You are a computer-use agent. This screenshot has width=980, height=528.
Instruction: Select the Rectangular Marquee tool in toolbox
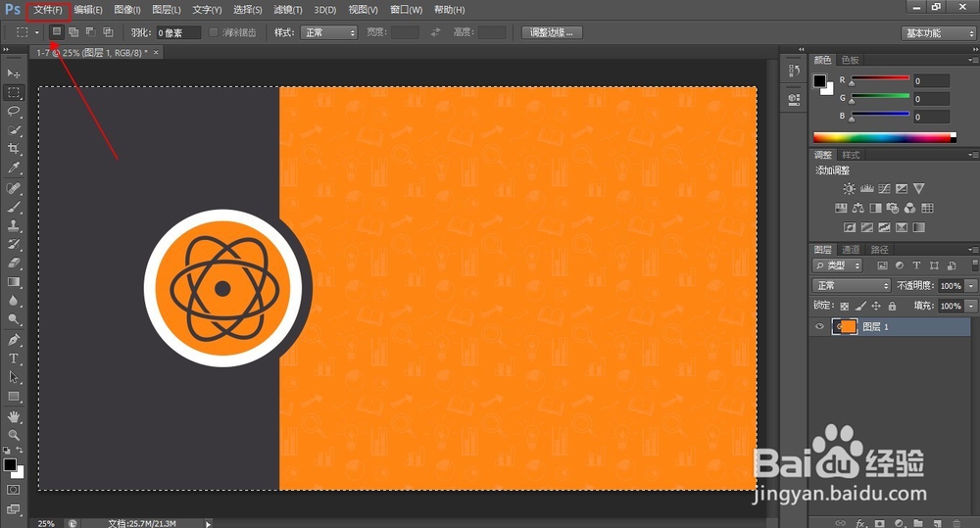click(x=13, y=92)
